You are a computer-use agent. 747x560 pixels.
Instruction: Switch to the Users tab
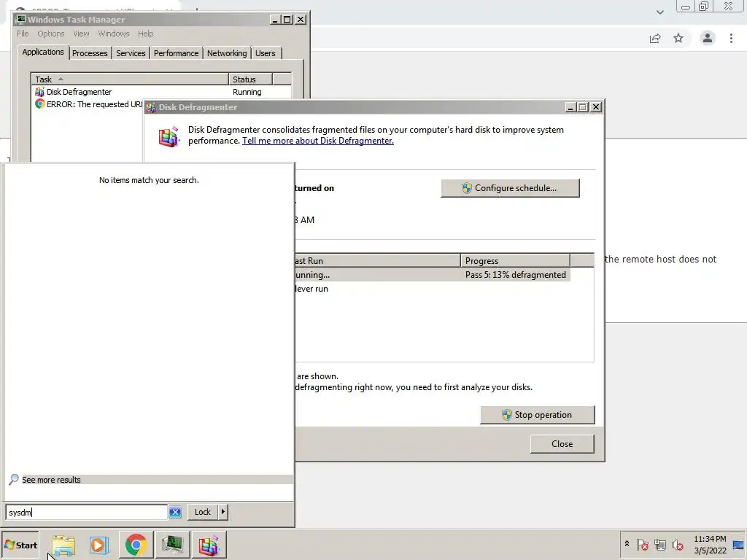point(265,53)
